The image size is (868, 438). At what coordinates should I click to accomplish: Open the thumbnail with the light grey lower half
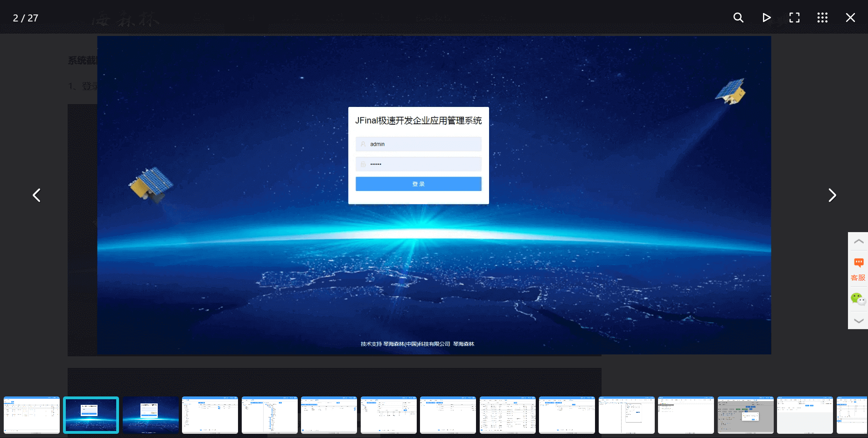click(x=805, y=415)
